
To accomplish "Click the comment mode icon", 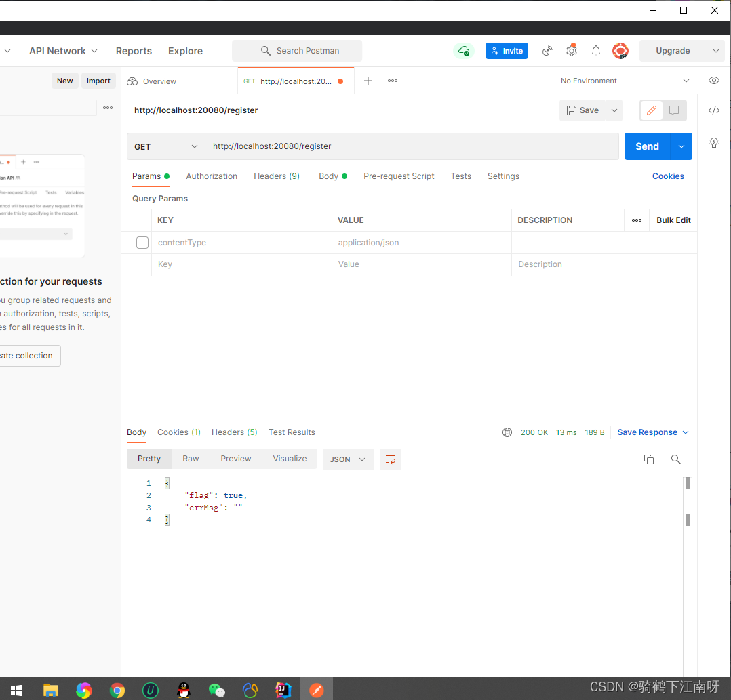I will click(x=673, y=110).
